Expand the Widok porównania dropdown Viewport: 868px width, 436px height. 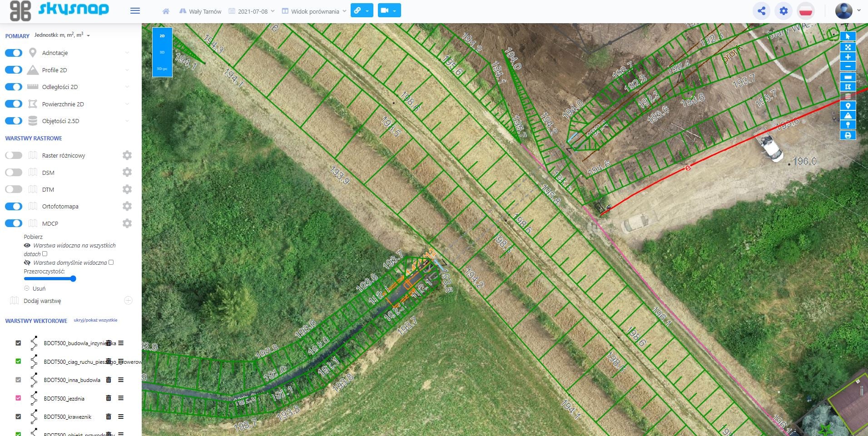coord(314,11)
